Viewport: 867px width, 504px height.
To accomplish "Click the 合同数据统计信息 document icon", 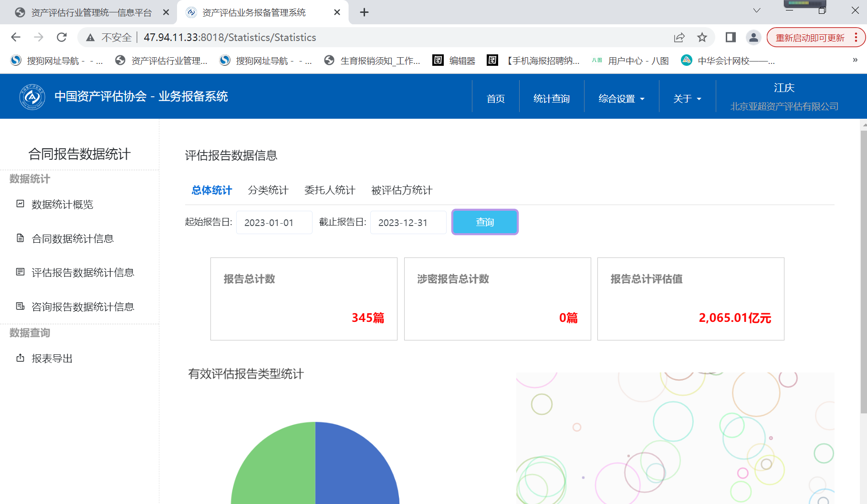I will [20, 238].
